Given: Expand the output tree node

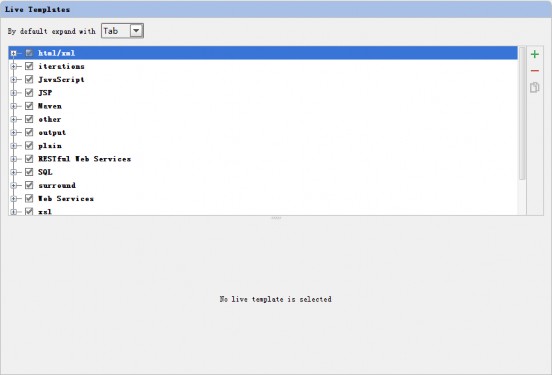Looking at the screenshot, I should coord(13,132).
